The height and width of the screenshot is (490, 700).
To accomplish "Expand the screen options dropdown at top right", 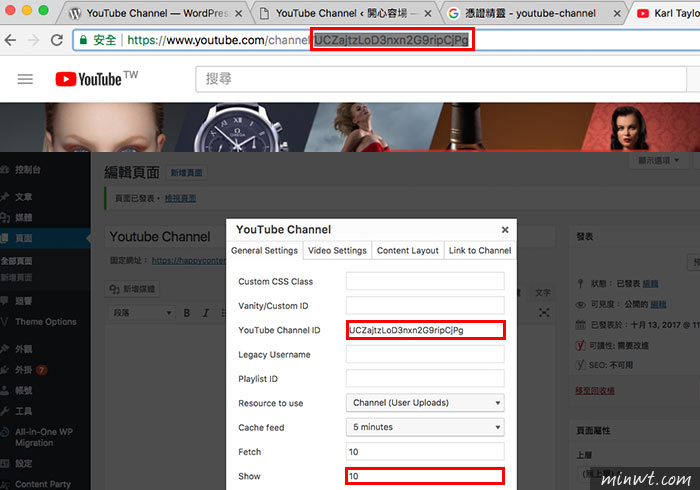I will coord(659,160).
